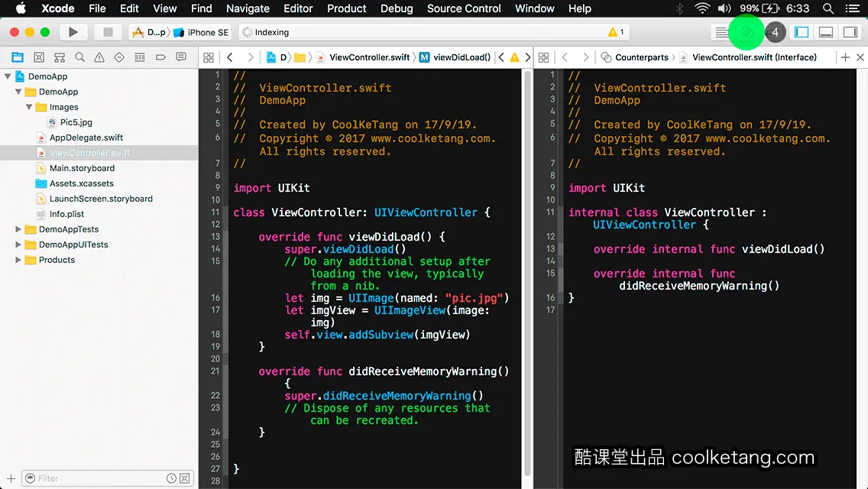The image size is (868, 489).
Task: Collapse the DemoApp group folder
Action: pos(18,92)
